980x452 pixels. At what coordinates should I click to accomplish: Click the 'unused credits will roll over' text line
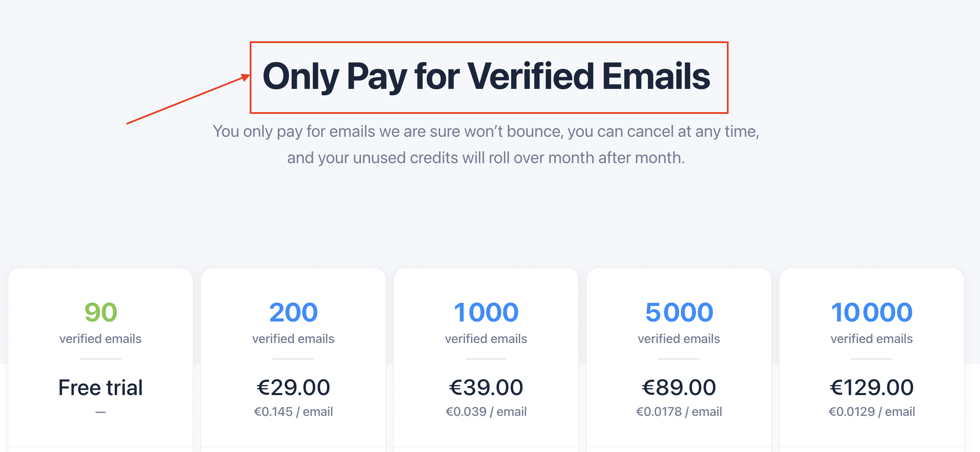tap(486, 158)
